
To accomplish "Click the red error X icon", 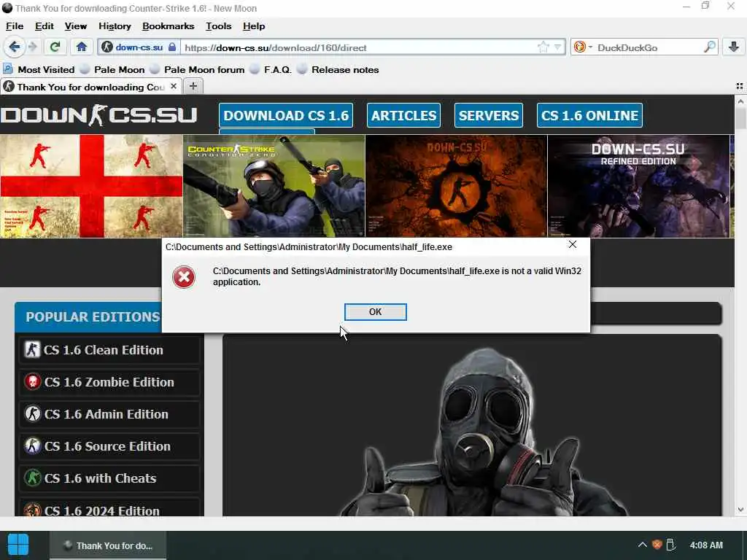I will pos(184,276).
